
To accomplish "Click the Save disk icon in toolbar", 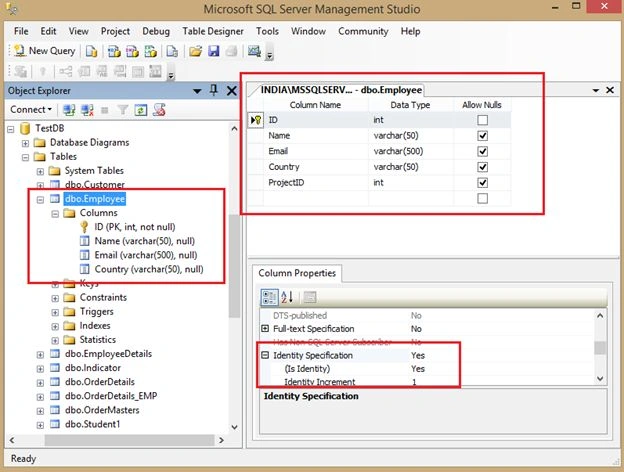I will point(214,51).
